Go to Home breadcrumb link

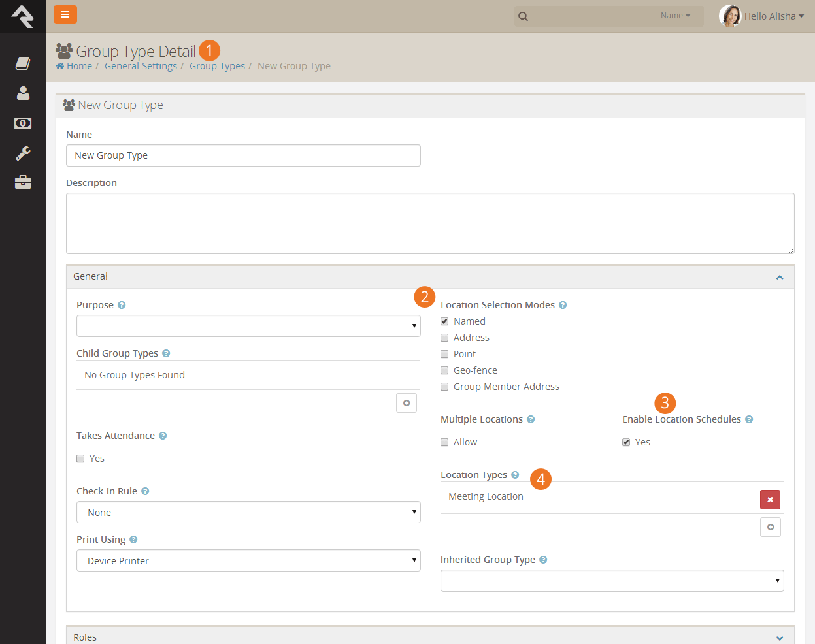(74, 66)
